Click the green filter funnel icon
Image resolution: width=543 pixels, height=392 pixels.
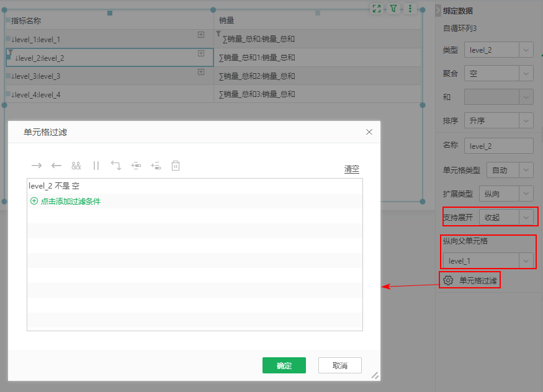point(393,9)
